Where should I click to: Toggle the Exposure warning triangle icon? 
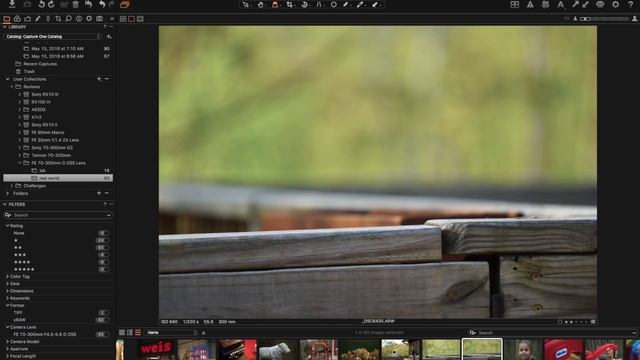(530, 4)
